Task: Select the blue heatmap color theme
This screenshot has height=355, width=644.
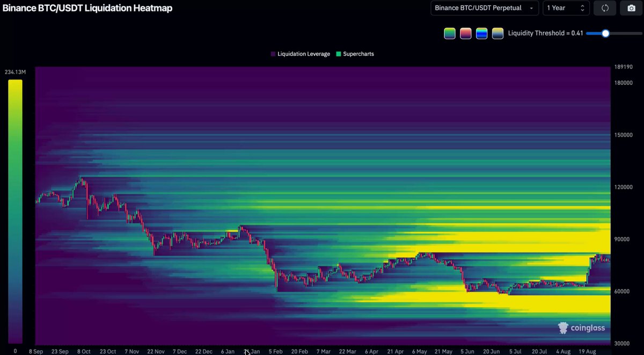Action: pos(482,33)
